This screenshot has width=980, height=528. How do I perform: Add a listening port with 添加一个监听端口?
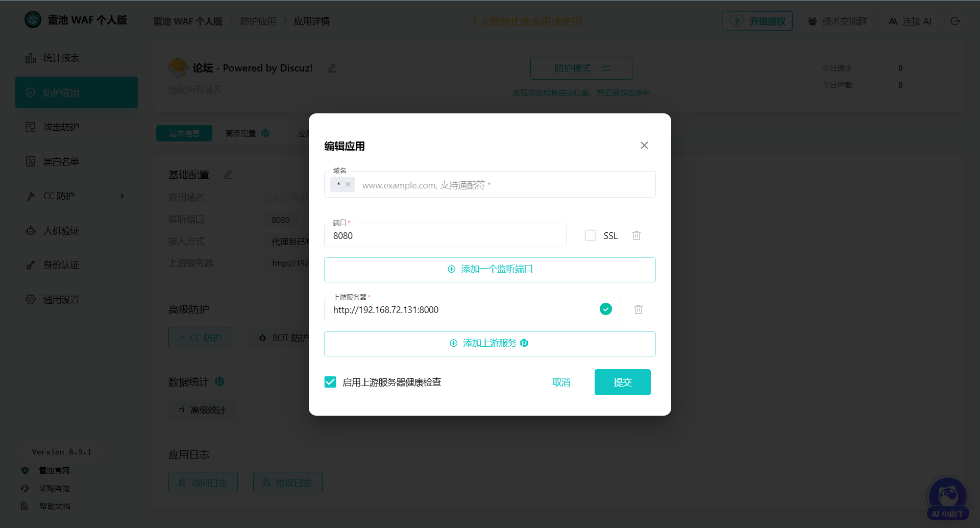490,270
